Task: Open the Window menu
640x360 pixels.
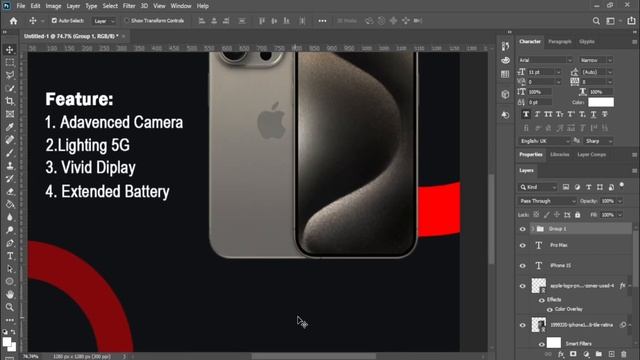Action: tap(181, 6)
